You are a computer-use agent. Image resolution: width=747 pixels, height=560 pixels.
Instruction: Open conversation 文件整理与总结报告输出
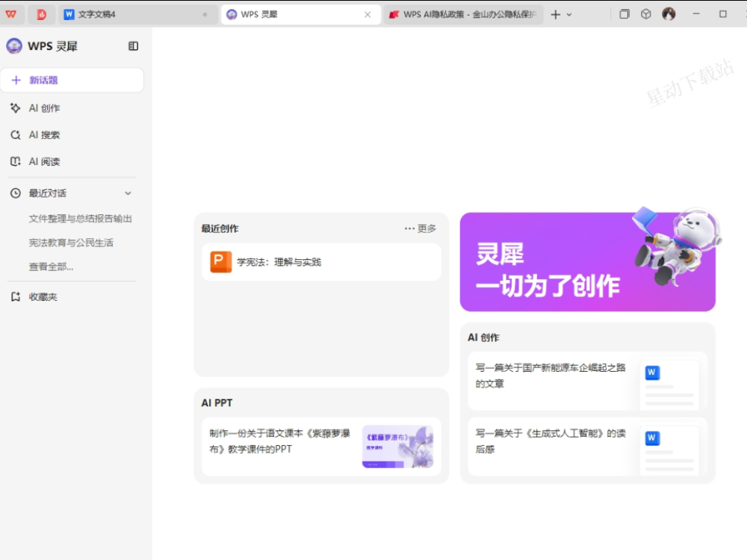80,219
